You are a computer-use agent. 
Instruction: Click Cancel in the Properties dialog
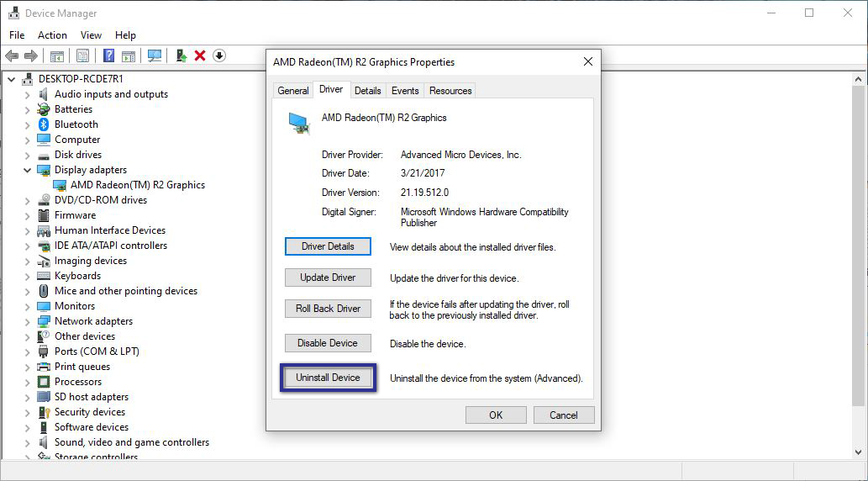tap(563, 415)
